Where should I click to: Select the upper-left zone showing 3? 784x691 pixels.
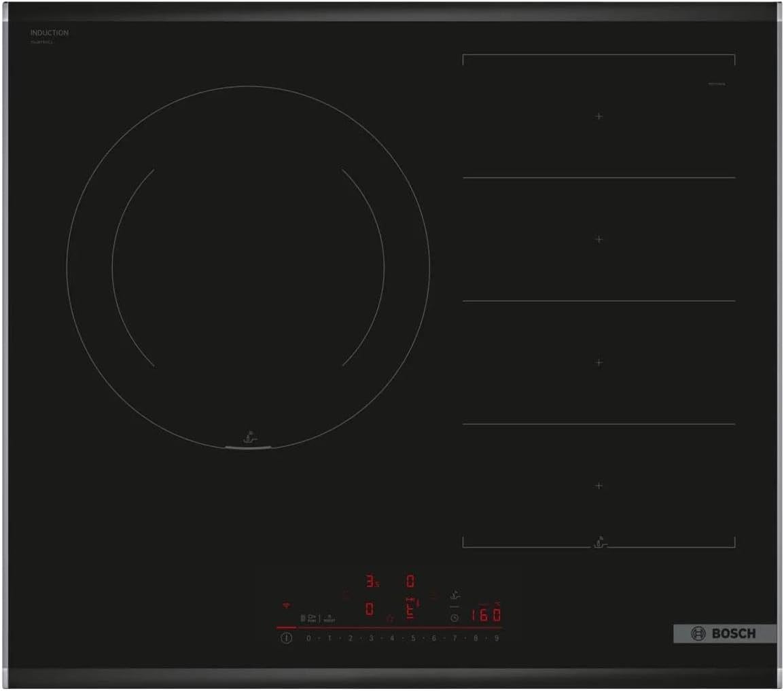pyautogui.click(x=370, y=582)
